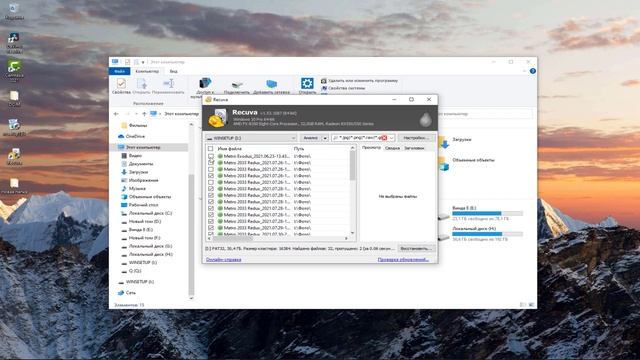640x360 pixels.
Task: Open the WINSETUP (I:) drive dropdown in Recuva
Action: click(251, 138)
